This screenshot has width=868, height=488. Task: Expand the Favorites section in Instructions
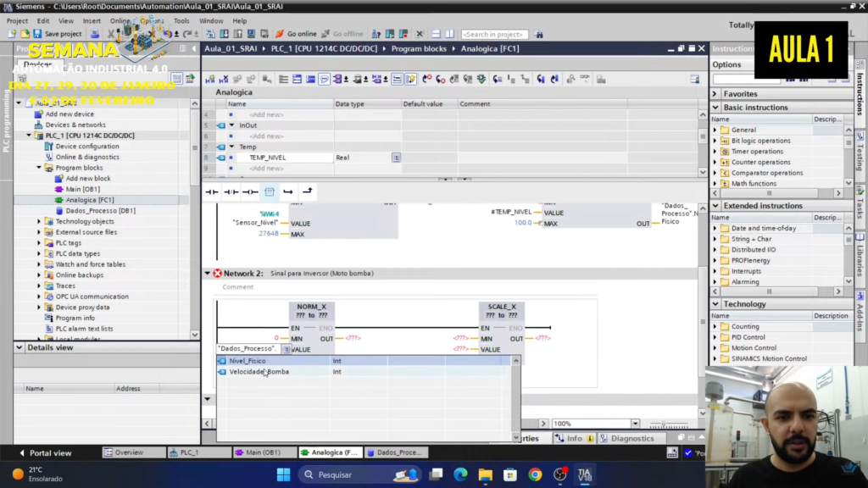(715, 94)
